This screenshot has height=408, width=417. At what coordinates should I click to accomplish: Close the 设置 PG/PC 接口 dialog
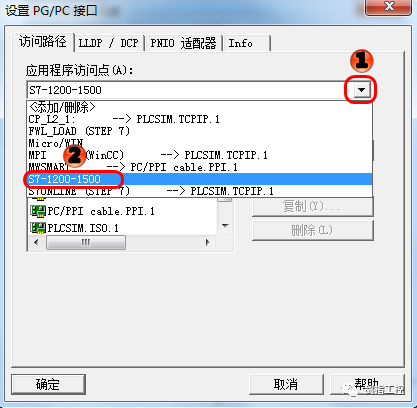coord(388,7)
